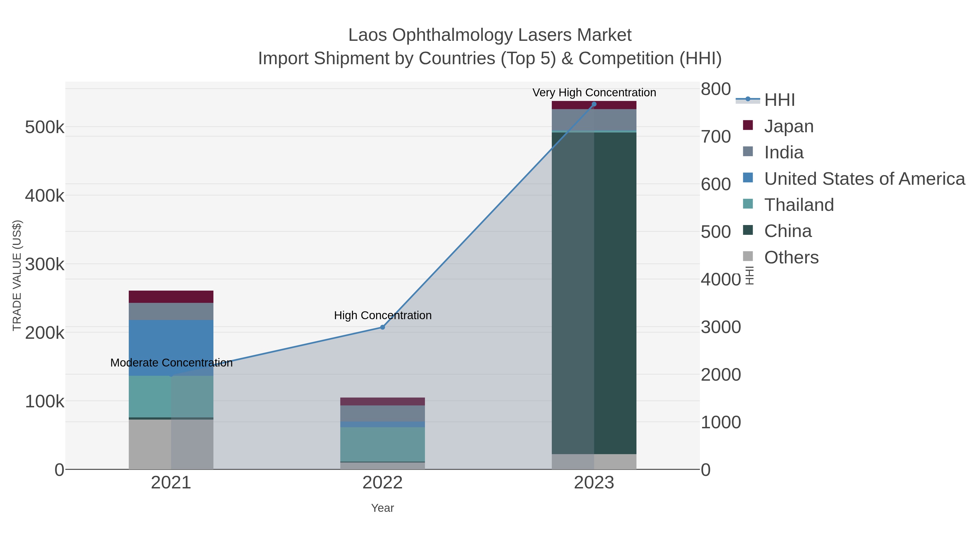Click the 'High Concentration' annotation
Viewport: 980px width, 551px height.
pyautogui.click(x=383, y=315)
